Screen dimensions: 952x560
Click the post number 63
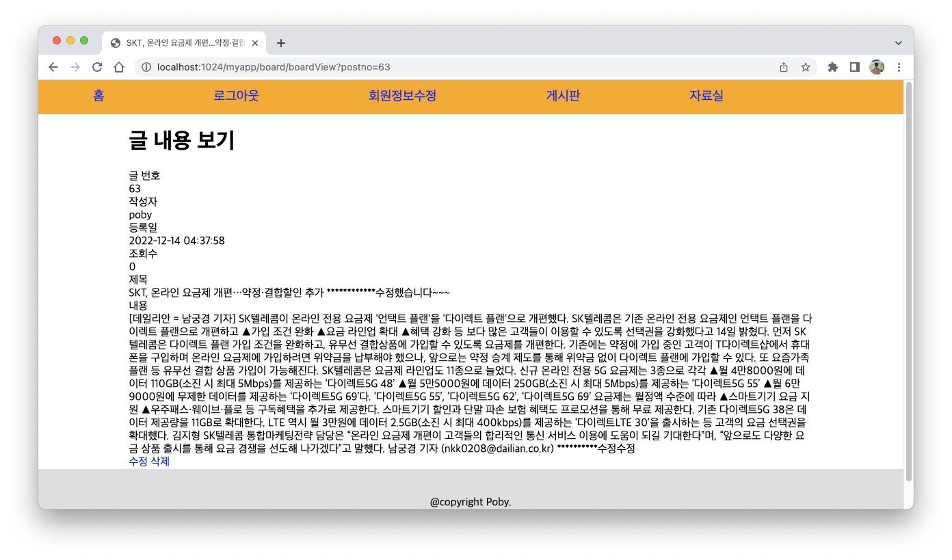pos(135,189)
